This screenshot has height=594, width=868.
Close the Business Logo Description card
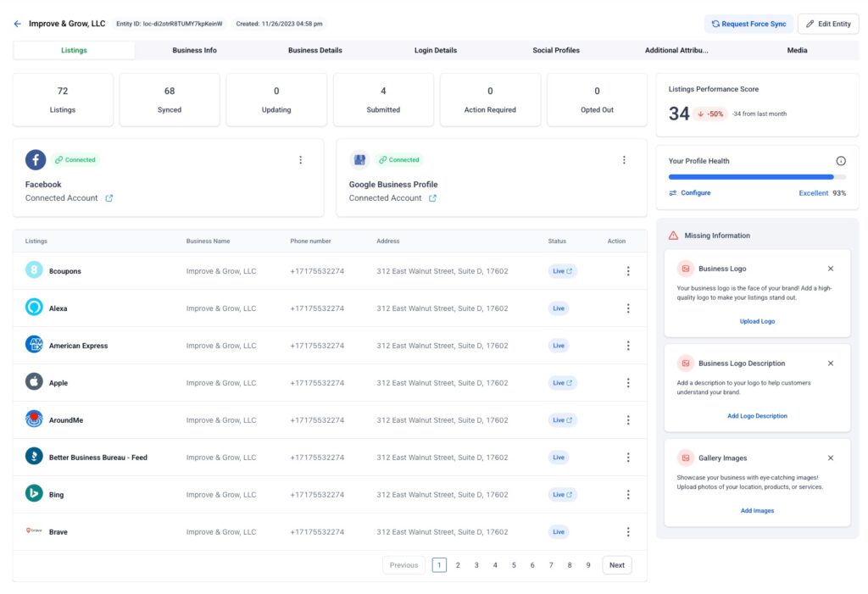pos(830,364)
